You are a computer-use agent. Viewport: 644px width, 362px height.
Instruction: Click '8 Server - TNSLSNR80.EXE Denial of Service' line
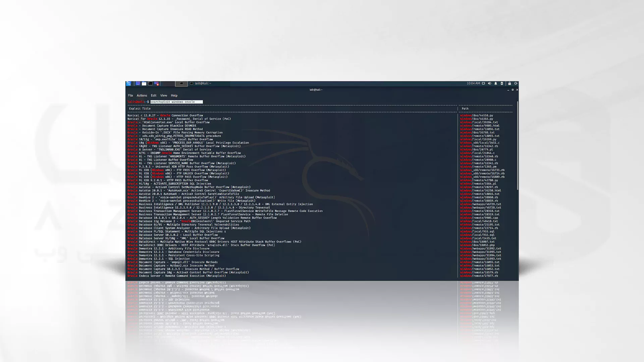(169, 149)
